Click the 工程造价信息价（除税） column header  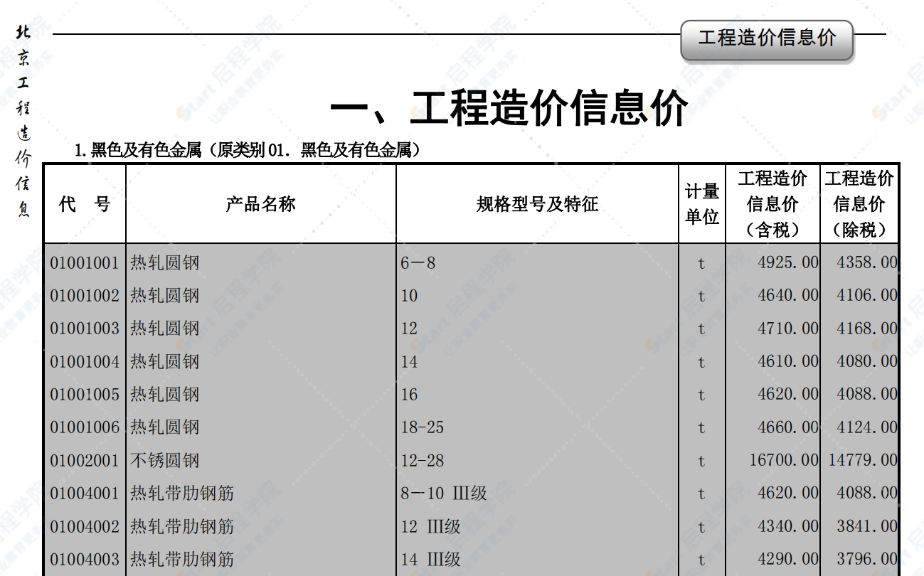point(859,204)
